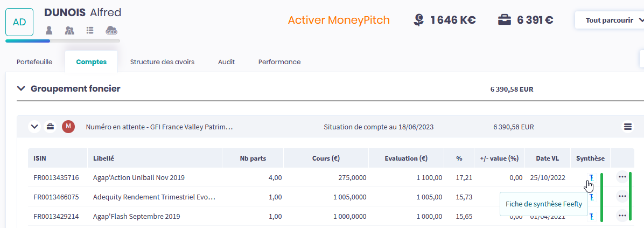Open the family members group icon
Image resolution: width=644 pixels, height=228 pixels.
(69, 30)
